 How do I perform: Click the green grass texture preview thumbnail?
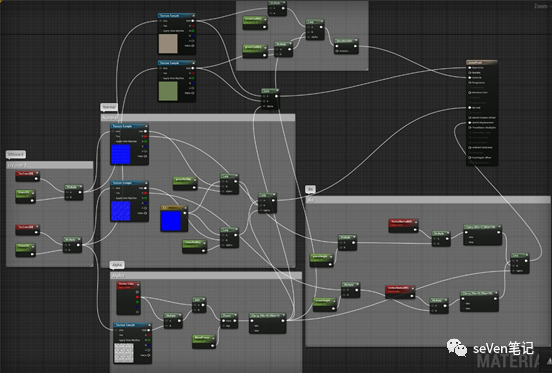pos(168,91)
